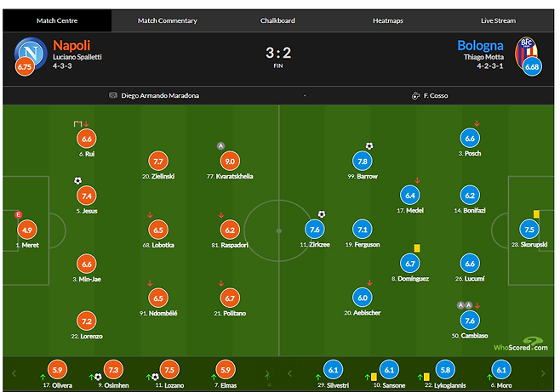Viewport: 560px width, 392px height.
Task: Open the Match Commentary tab
Action: [167, 20]
